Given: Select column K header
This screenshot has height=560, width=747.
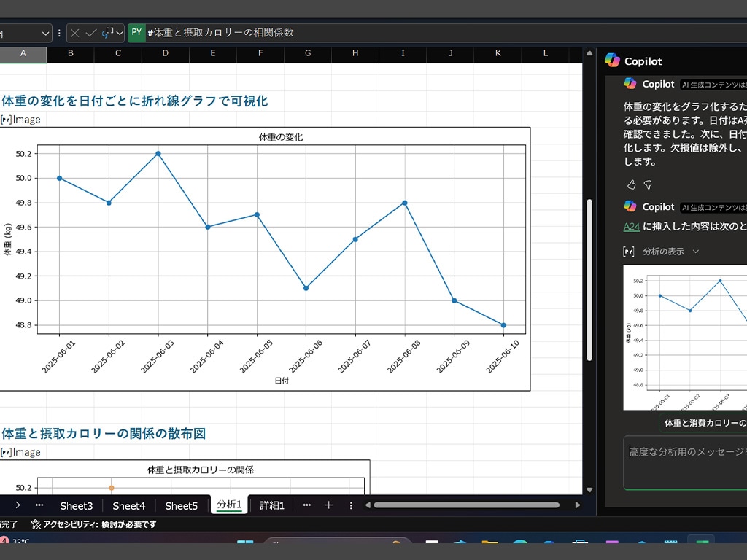Looking at the screenshot, I should point(498,53).
